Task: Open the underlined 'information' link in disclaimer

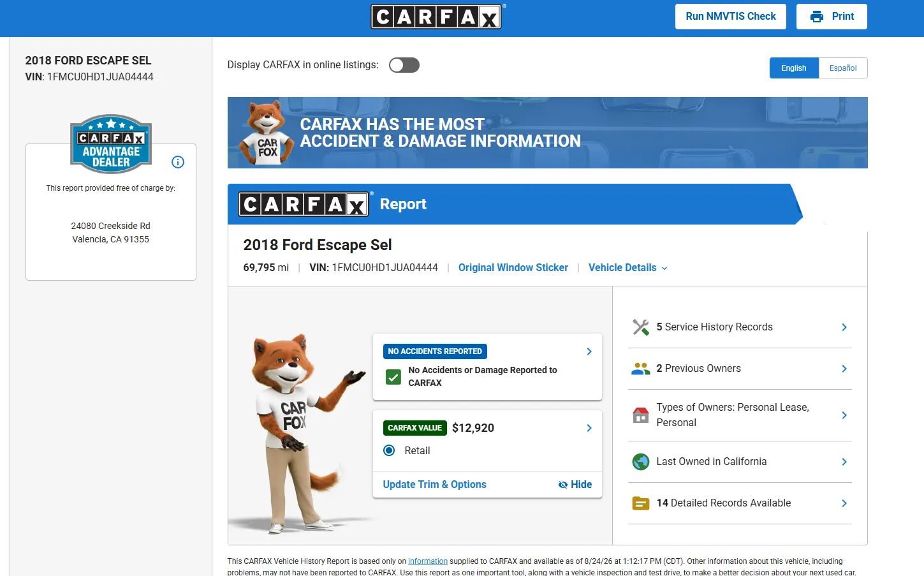Action: click(x=428, y=561)
